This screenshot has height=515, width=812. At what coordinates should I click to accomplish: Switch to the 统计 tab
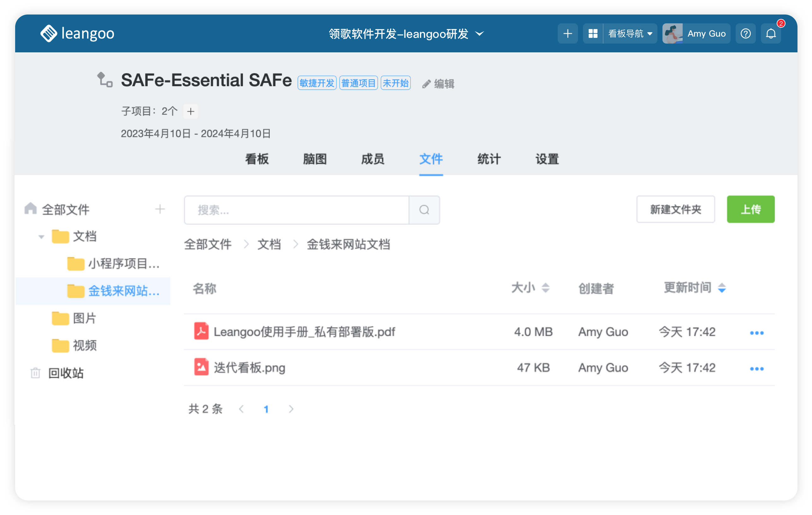coord(489,159)
